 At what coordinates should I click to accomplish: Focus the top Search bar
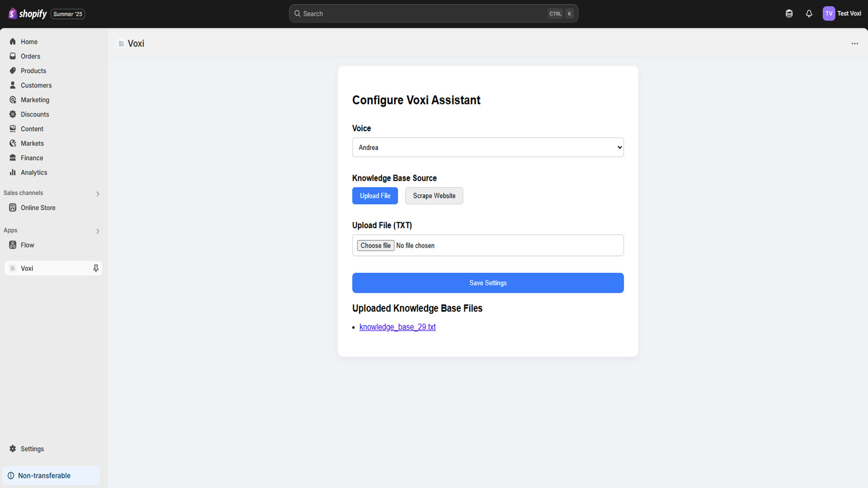pyautogui.click(x=433, y=14)
